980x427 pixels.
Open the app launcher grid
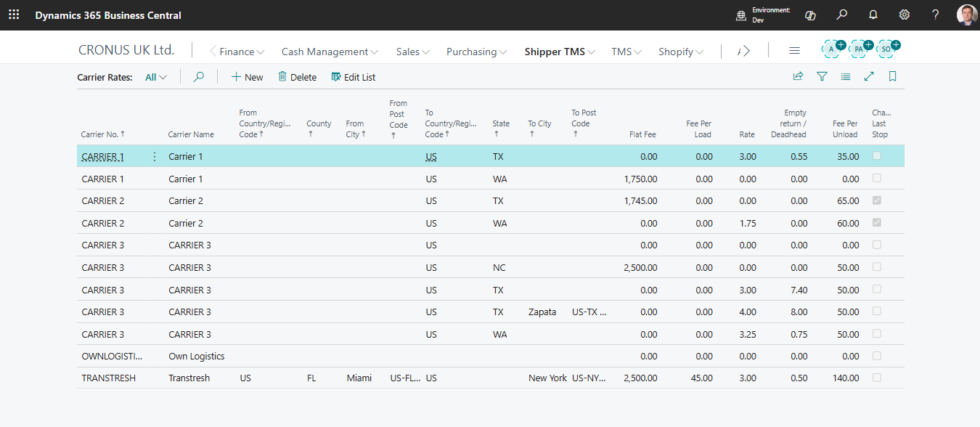[14, 15]
